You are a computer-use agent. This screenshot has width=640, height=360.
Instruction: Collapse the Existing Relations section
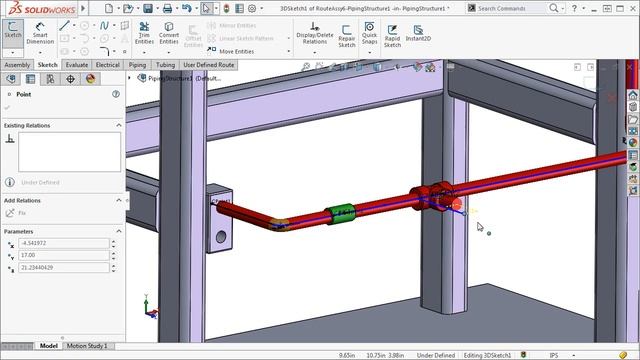[119, 125]
